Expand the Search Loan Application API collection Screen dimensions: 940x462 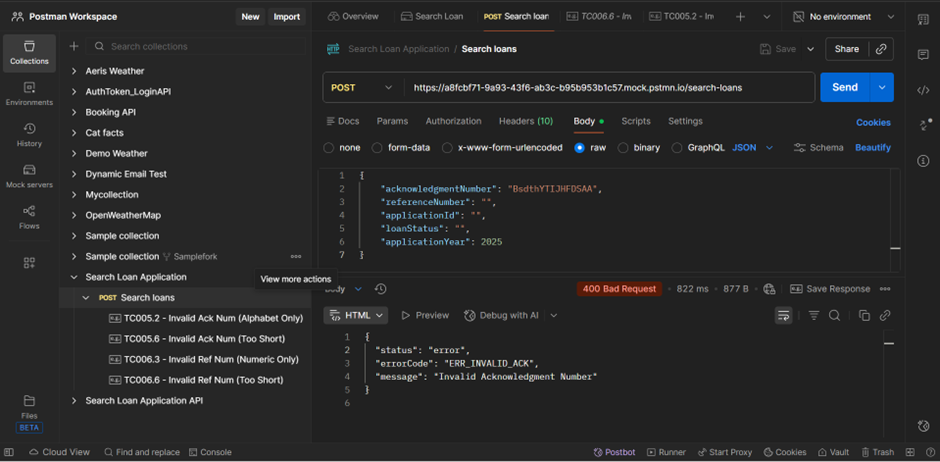(74, 401)
